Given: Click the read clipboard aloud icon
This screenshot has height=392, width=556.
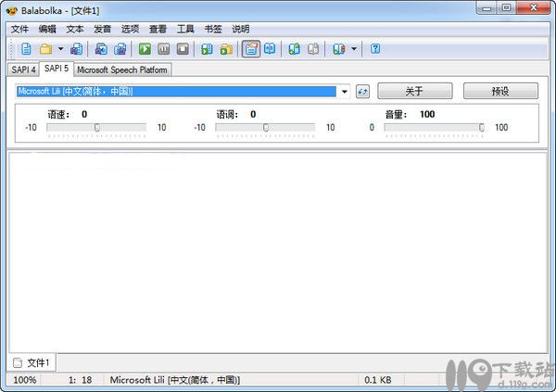Looking at the screenshot, I should pos(207,49).
